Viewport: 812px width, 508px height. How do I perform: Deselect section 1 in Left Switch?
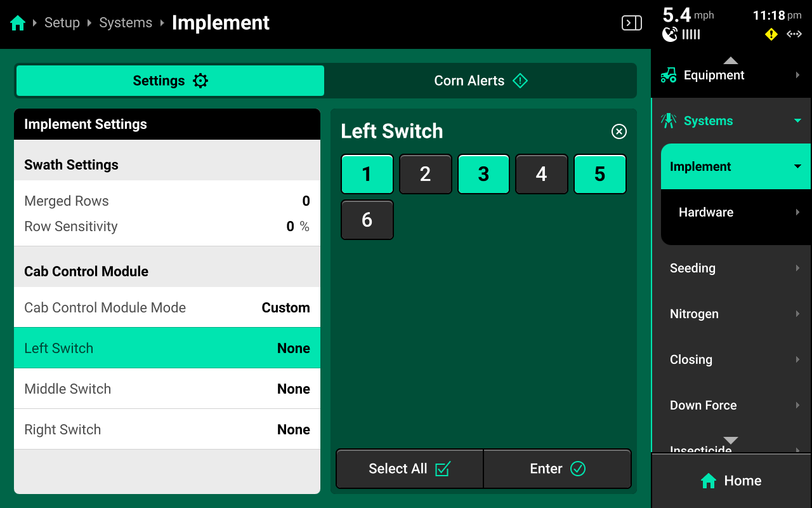click(x=367, y=174)
